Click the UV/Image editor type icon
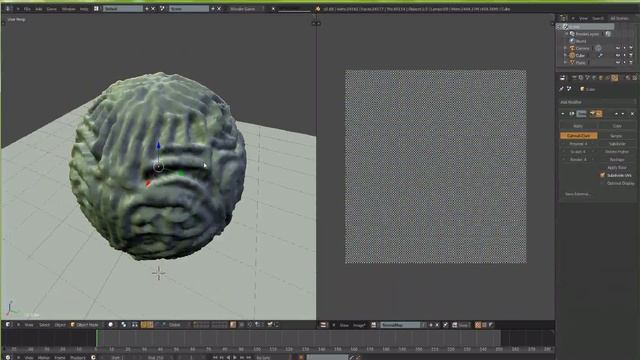Image resolution: width=640 pixels, height=360 pixels. (x=323, y=325)
